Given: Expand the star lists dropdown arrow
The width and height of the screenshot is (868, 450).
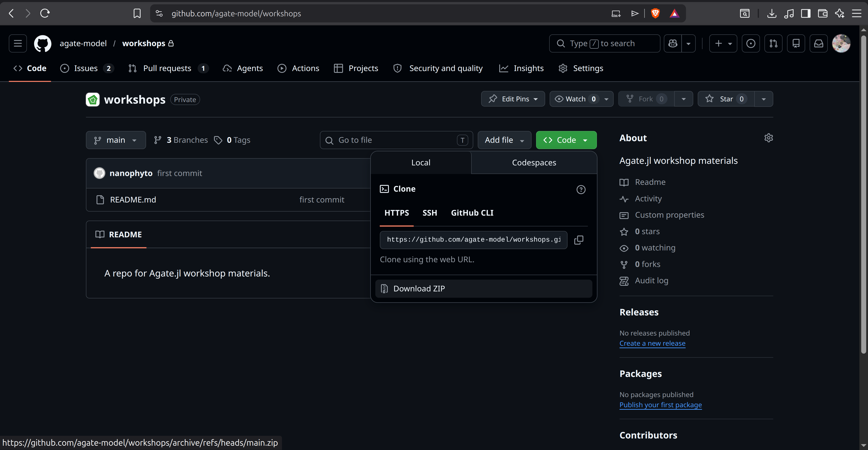Looking at the screenshot, I should pos(764,99).
